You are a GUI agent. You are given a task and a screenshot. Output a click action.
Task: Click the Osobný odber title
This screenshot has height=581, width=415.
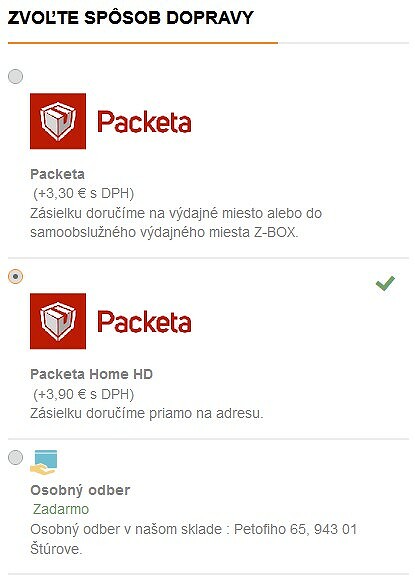click(80, 490)
